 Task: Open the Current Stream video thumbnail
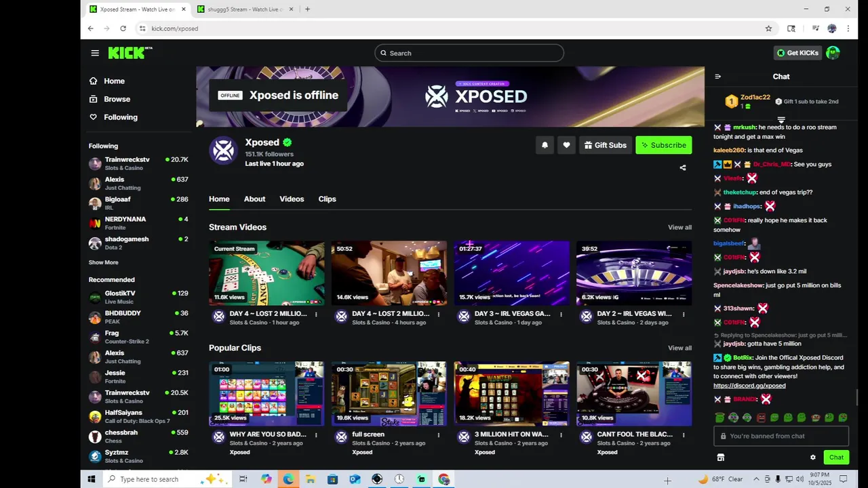(x=267, y=273)
